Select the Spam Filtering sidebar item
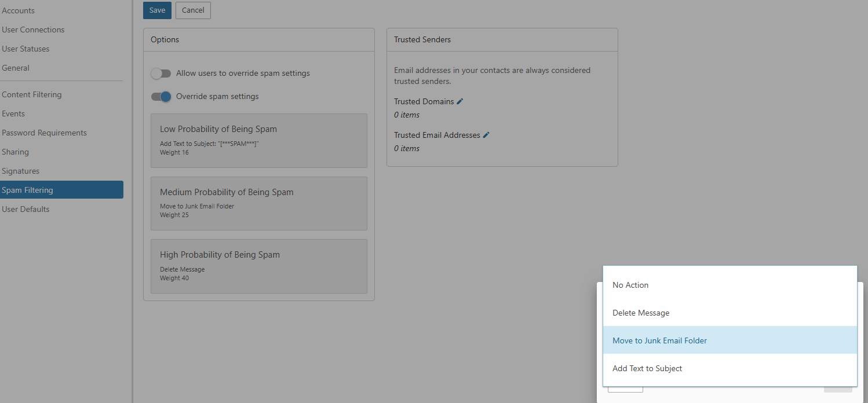This screenshot has height=403, width=868. 28,190
